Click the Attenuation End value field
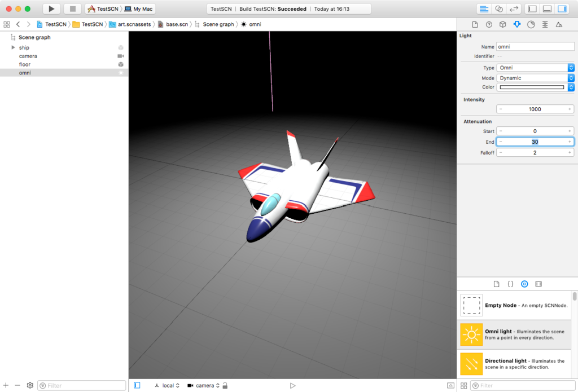 pos(535,142)
